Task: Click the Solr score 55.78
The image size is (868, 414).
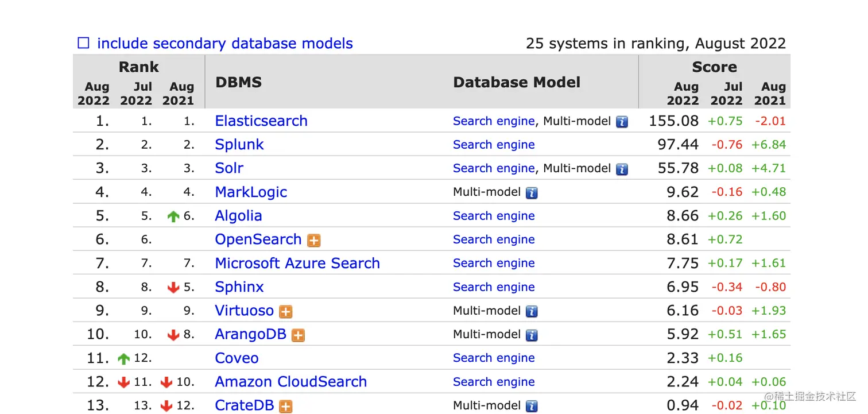Action: point(679,168)
